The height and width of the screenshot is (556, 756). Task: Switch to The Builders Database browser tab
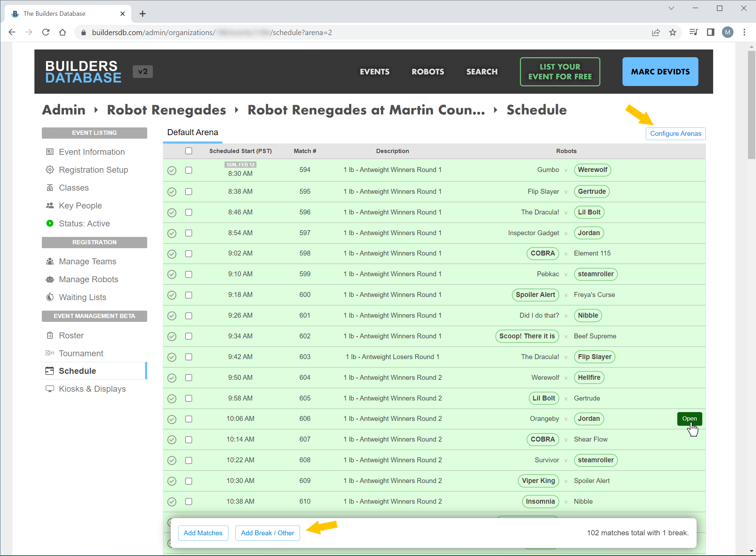click(x=68, y=14)
